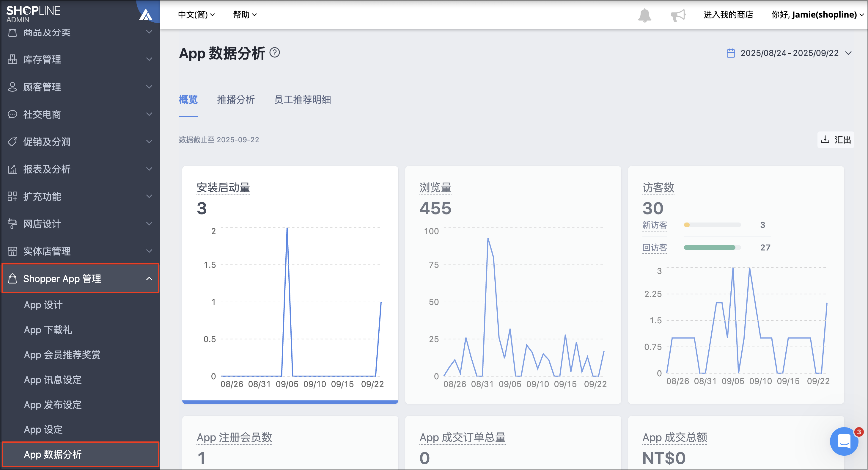Collapse Shopper App 管理 with its chevron
The height and width of the screenshot is (470, 868).
coord(149,278)
